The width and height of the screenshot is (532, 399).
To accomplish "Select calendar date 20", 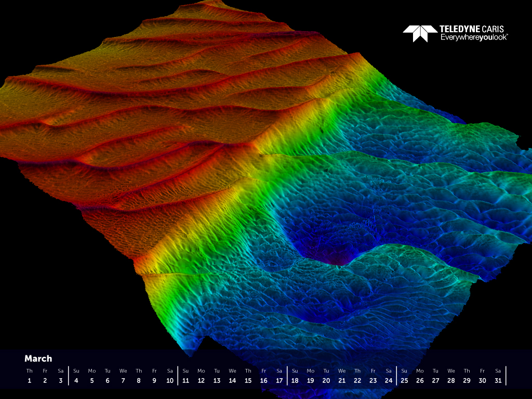I will tap(326, 381).
